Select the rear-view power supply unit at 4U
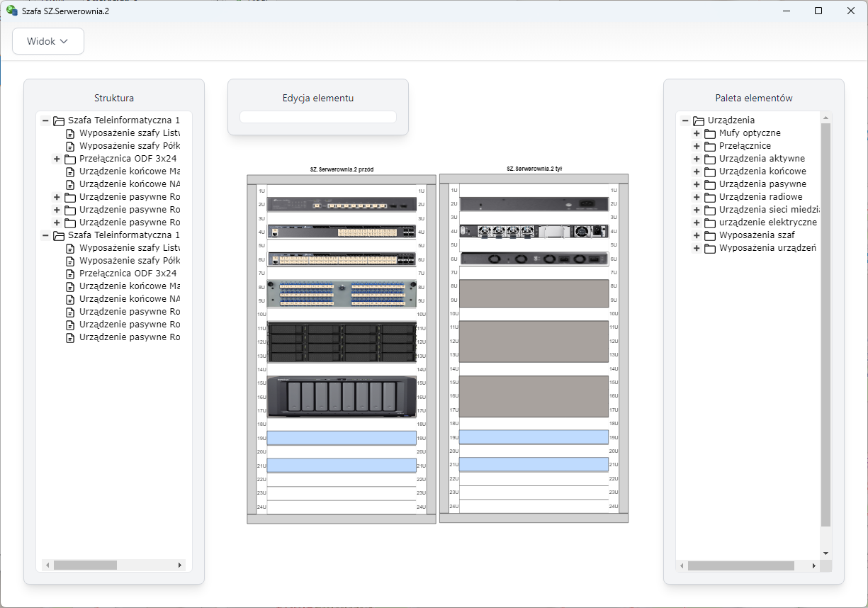This screenshot has height=608, width=868. 534,231
